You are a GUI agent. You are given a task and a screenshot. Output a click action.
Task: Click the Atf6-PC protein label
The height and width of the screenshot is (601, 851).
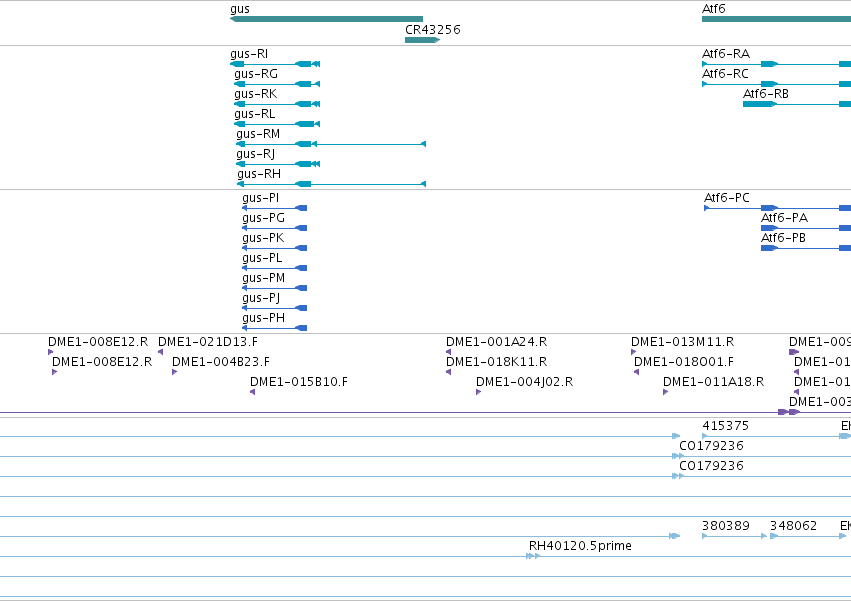coord(727,198)
